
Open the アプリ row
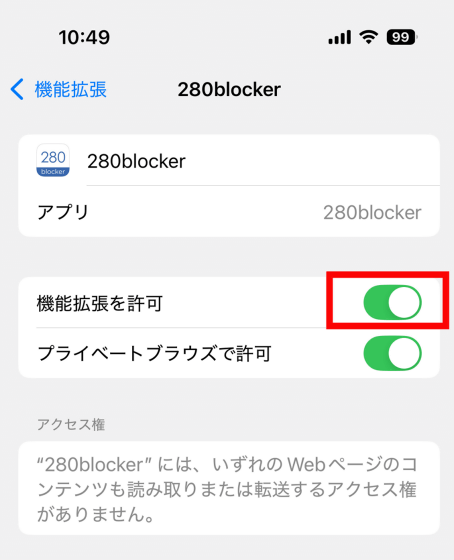229,211
